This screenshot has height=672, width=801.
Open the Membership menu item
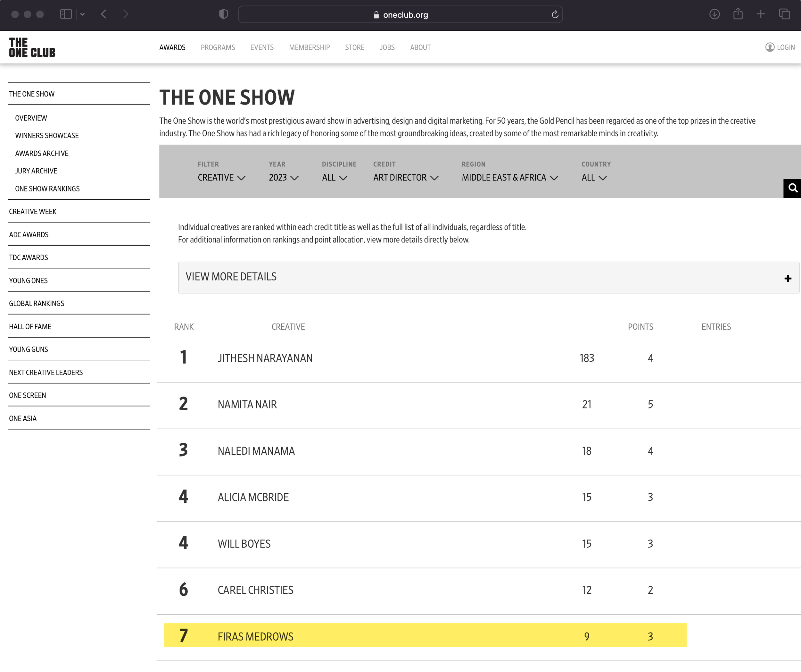coord(309,47)
